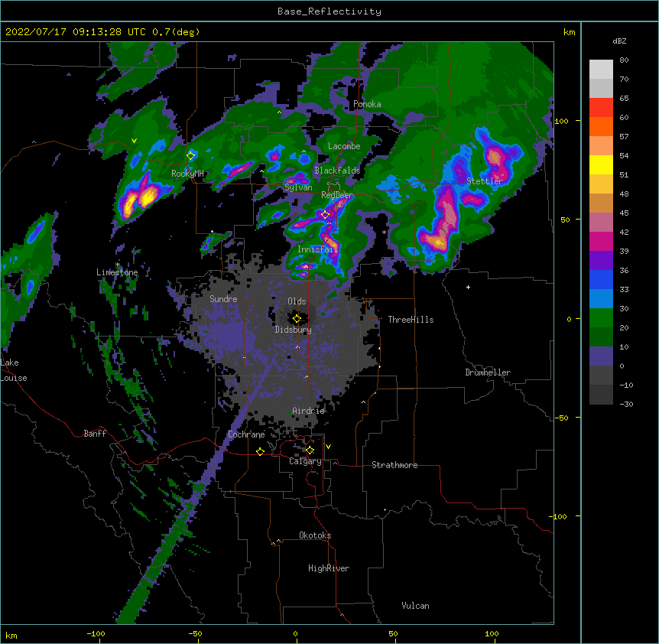Select the blue 33–36 dBZ legend band

coord(601,279)
